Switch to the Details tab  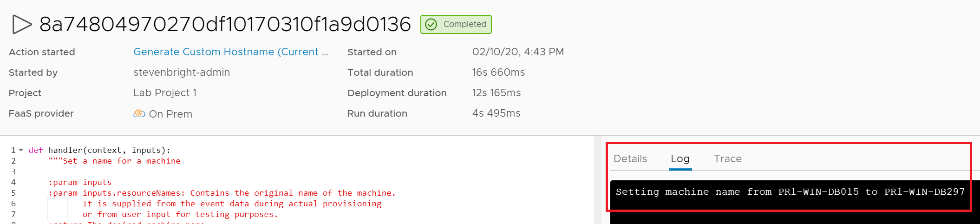click(x=630, y=159)
